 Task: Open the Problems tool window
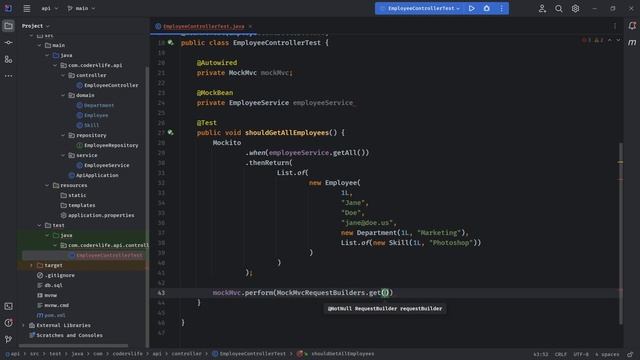pos(8,323)
